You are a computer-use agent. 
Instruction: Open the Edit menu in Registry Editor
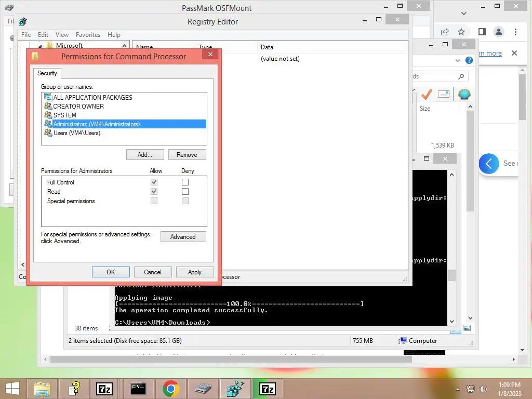[x=43, y=35]
